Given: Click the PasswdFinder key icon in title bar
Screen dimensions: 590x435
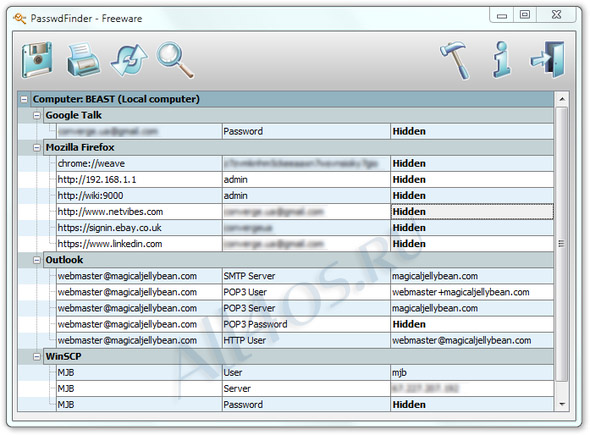Looking at the screenshot, I should (20, 18).
